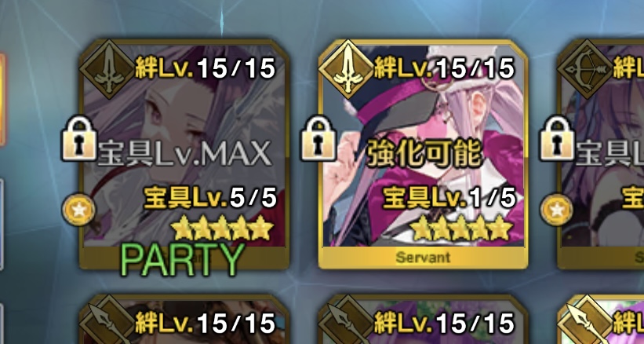Viewport: 644px width, 344px height.
Task: Toggle the lock on the Archer servant
Action: click(x=558, y=138)
